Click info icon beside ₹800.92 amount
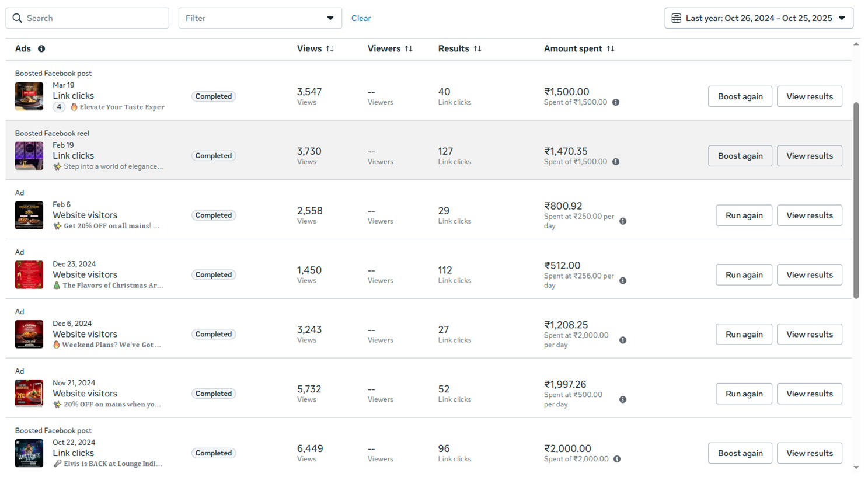868x480 pixels. pos(623,221)
